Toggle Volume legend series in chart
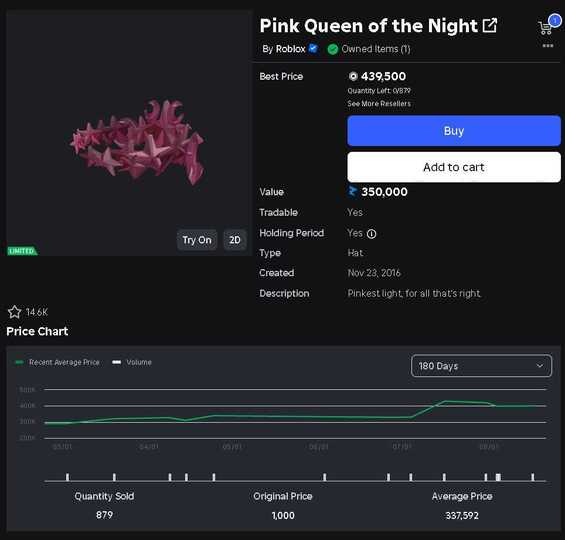 132,362
